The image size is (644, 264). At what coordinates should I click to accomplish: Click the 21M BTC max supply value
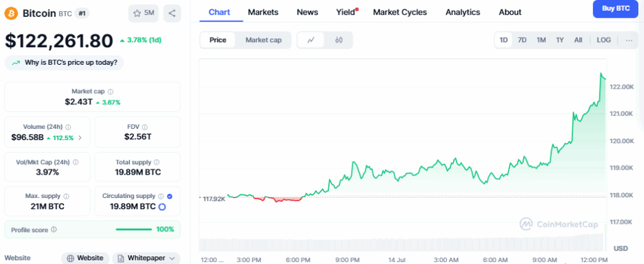click(47, 206)
